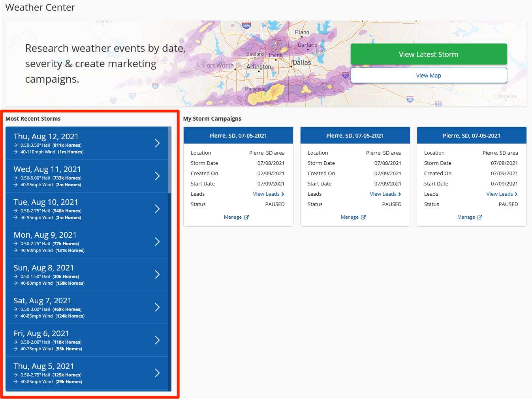Open the Fri, Aug 6, 2021 storm chevron
This screenshot has height=399, width=532.
click(x=157, y=340)
